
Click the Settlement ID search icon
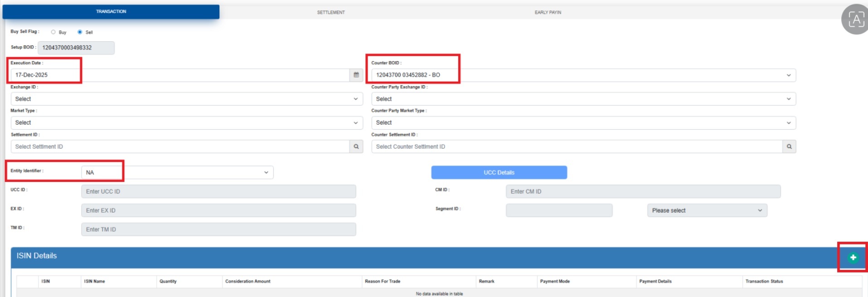[x=356, y=146]
